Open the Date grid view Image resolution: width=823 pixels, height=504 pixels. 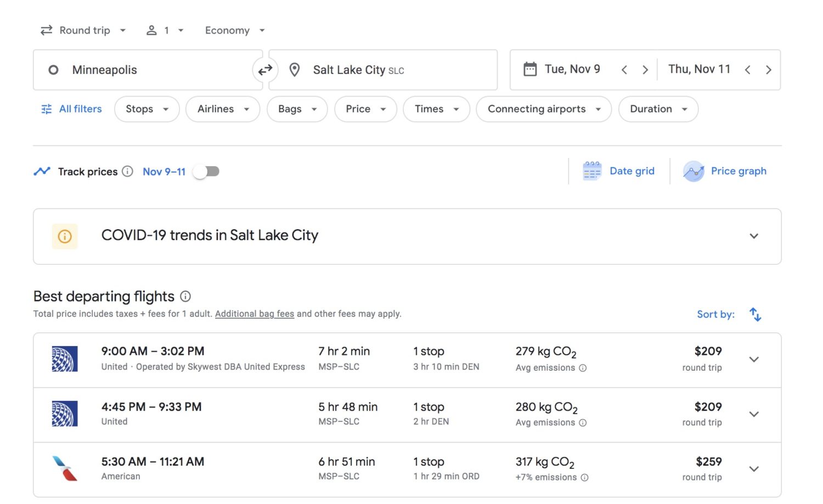(619, 171)
